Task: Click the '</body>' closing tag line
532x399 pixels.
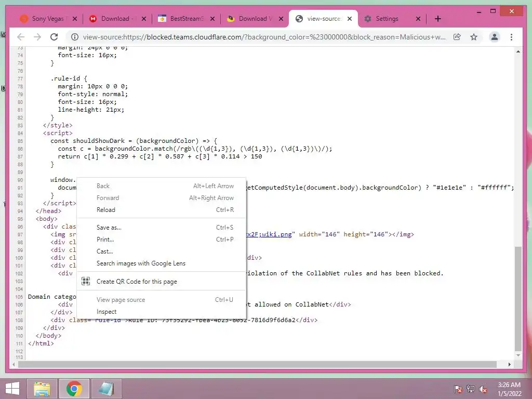Action: point(48,336)
